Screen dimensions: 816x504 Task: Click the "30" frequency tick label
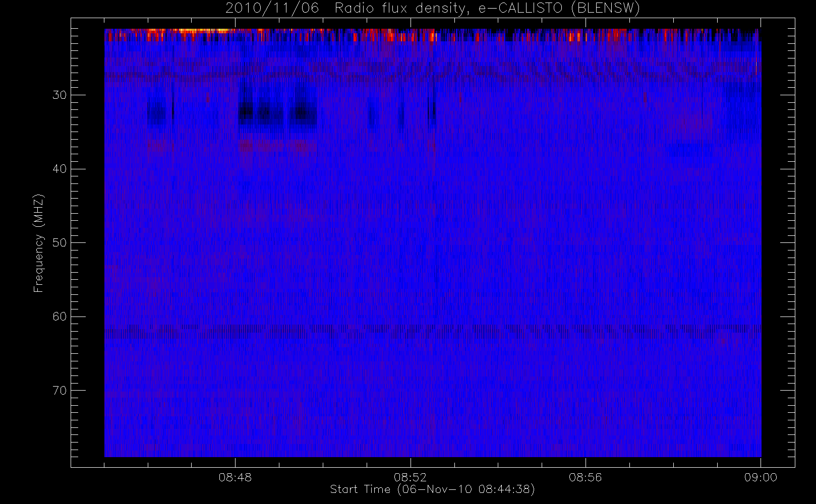click(x=60, y=95)
